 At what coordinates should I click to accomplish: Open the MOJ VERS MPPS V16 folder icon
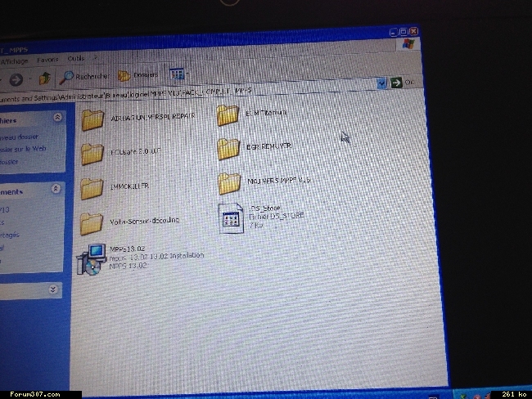click(229, 183)
